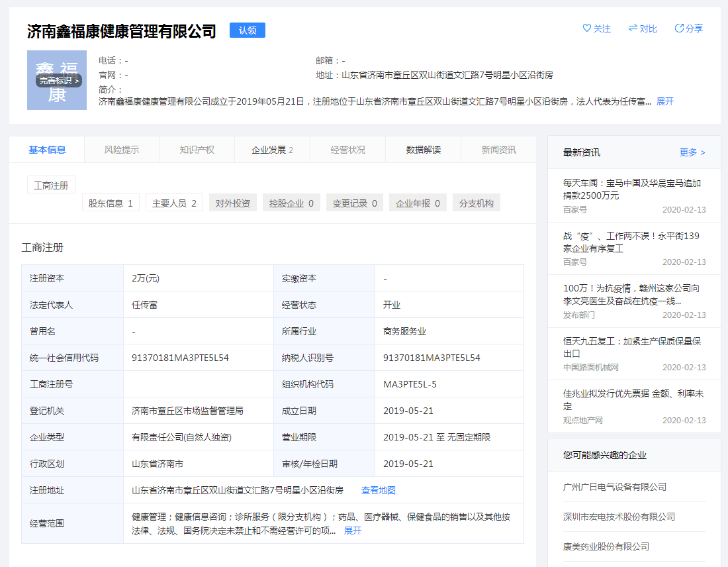The width and height of the screenshot is (728, 567).
Task: Click 完善标识 overlay on the logo
Action: pyautogui.click(x=59, y=81)
